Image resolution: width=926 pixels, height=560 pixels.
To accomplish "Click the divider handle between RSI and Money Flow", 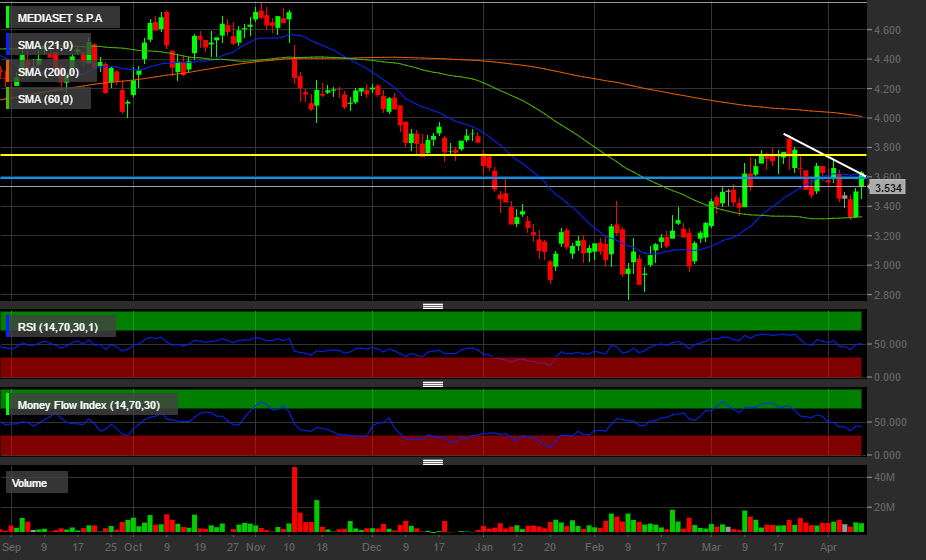I will click(433, 384).
